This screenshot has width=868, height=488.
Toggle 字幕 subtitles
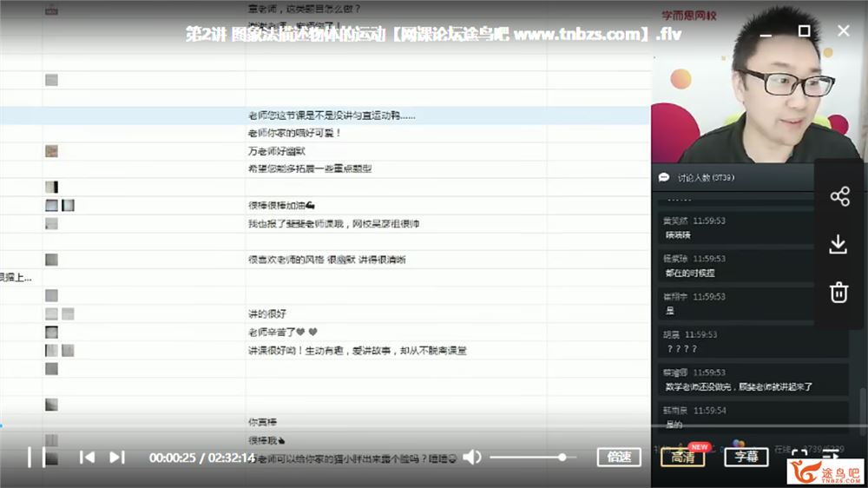pyautogui.click(x=746, y=457)
